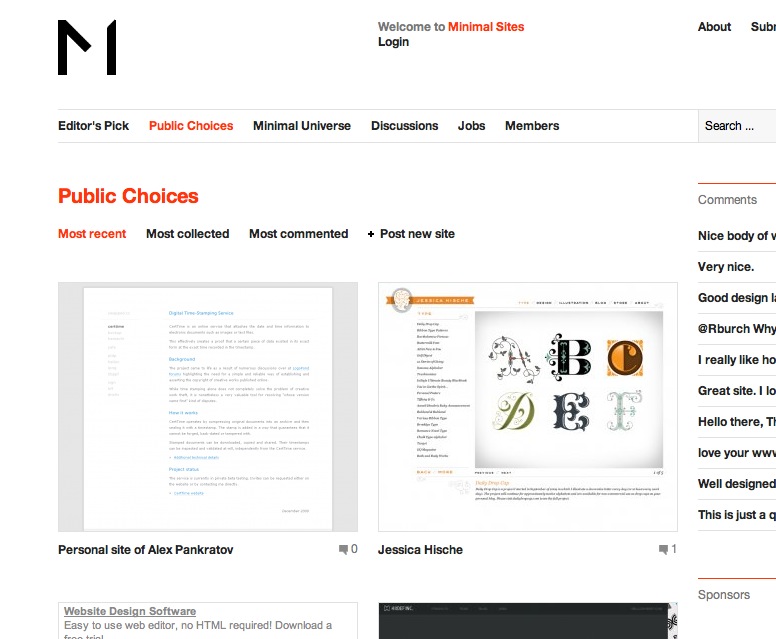Sort by Most commented
The image size is (776, 639).
298,234
